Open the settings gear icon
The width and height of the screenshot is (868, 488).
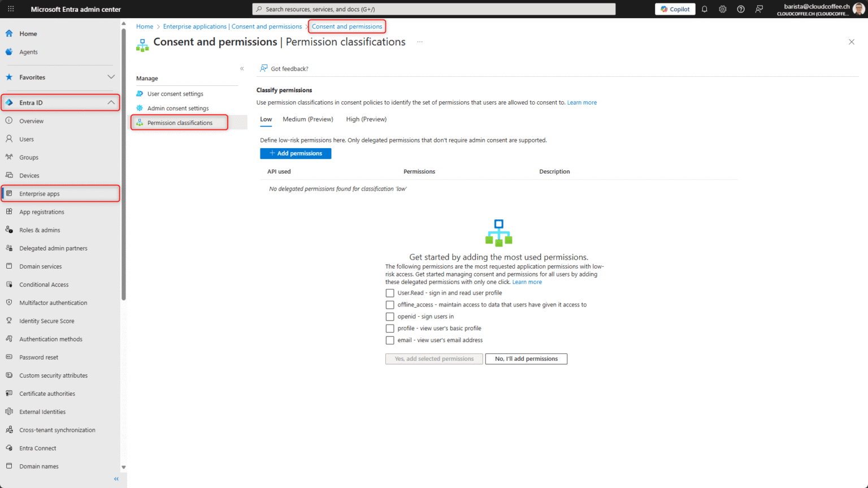click(722, 8)
